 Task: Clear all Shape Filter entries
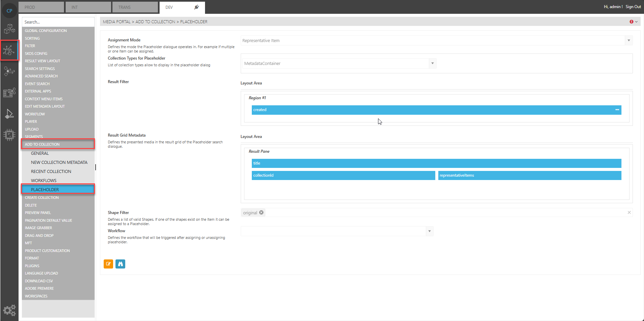click(629, 213)
